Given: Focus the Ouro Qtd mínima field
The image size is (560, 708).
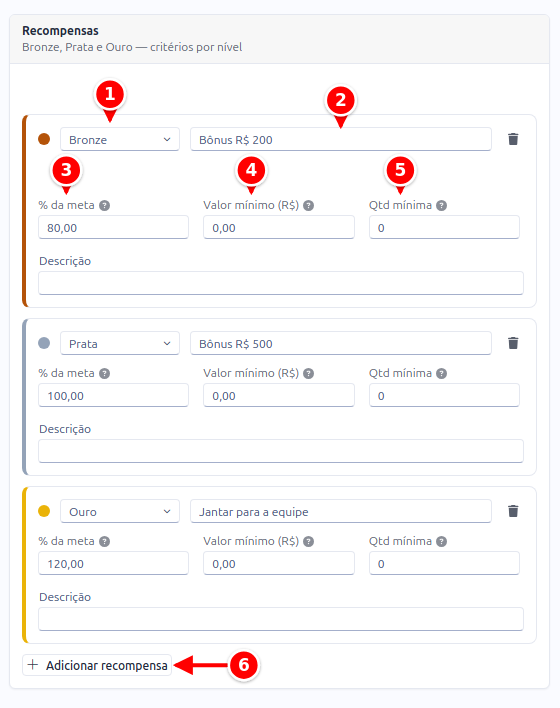Looking at the screenshot, I should [444, 564].
